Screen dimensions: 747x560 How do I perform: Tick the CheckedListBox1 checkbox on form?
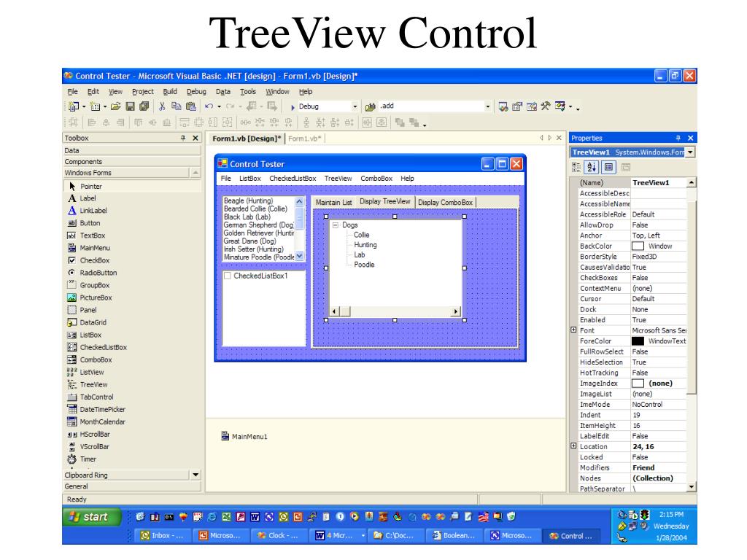pyautogui.click(x=228, y=276)
